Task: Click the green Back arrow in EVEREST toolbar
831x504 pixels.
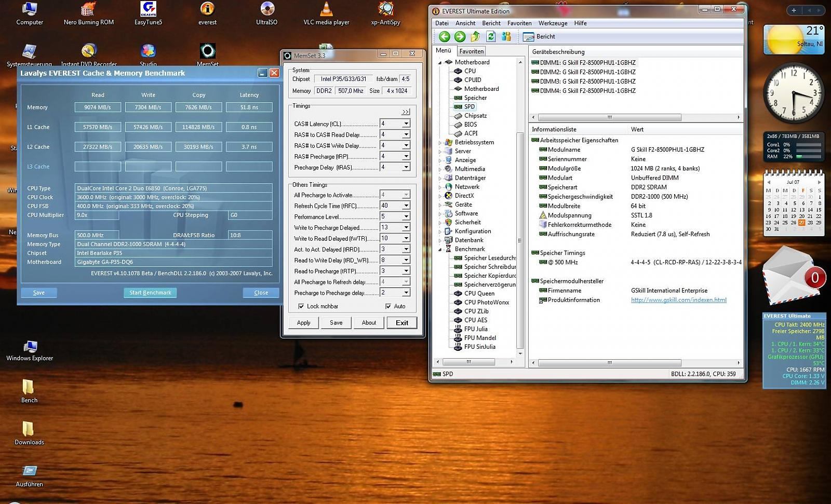Action: pos(444,36)
